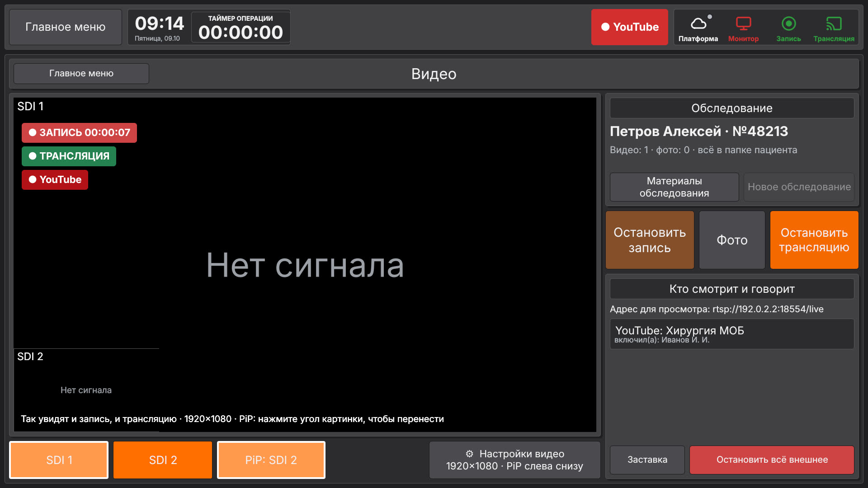Click the Монитор display icon
This screenshot has height=488, width=868.
coord(743,23)
